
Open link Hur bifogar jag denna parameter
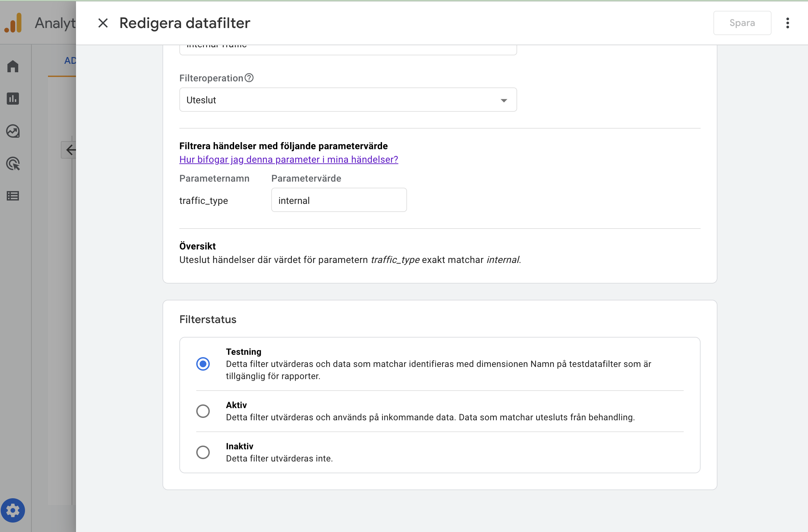point(288,159)
